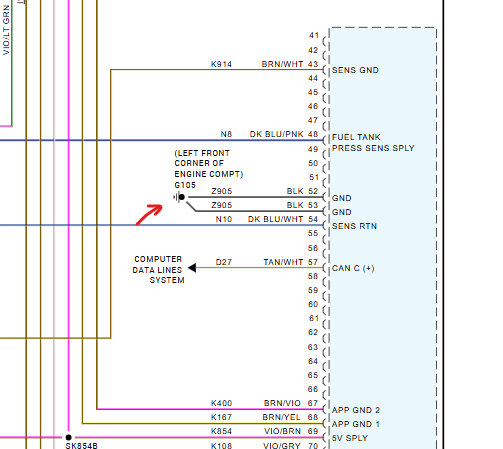This screenshot has height=449, width=503.
Task: Select the VIO/BRN wire color label
Action: (282, 431)
